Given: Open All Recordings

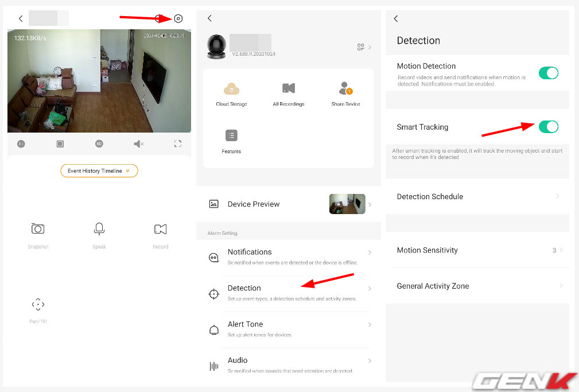Looking at the screenshot, I should tap(289, 89).
